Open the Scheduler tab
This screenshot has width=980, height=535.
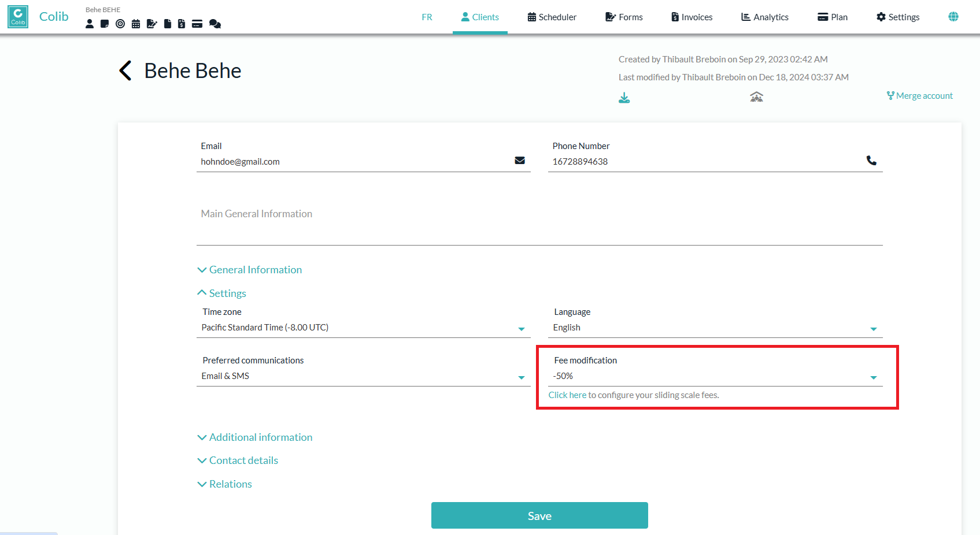point(552,17)
